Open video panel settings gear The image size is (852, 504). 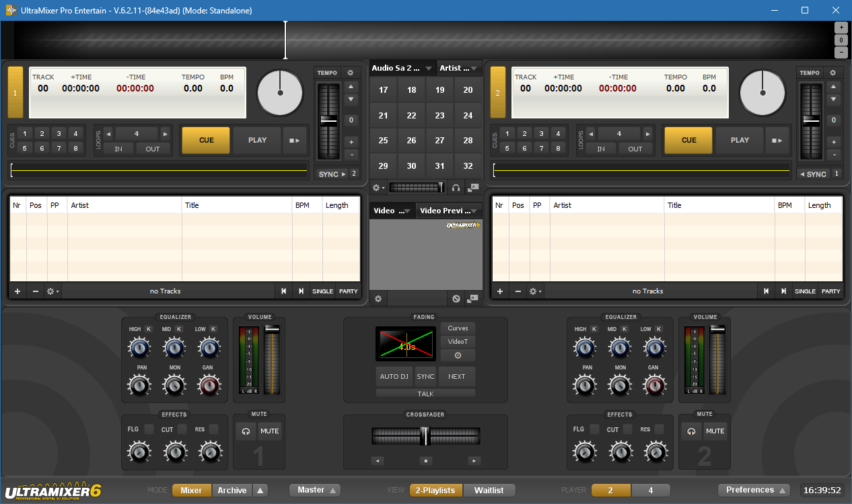click(x=378, y=298)
